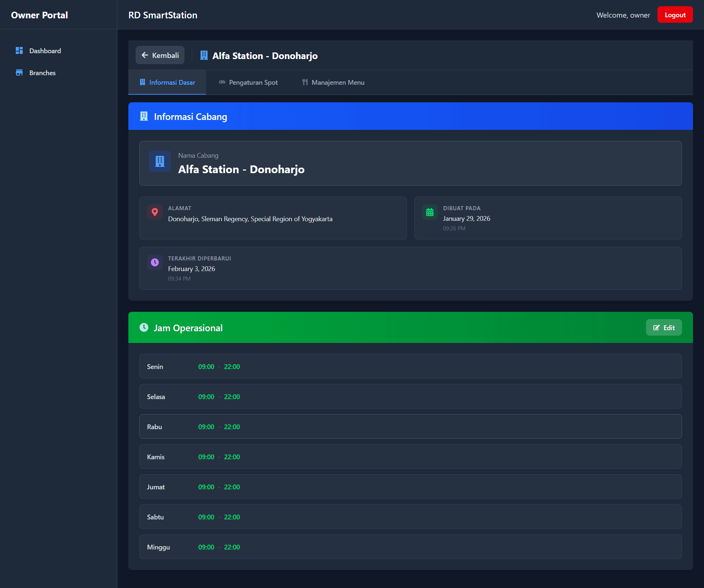Select the Dashboard icon in the sidebar
The image size is (704, 588).
[x=19, y=51]
